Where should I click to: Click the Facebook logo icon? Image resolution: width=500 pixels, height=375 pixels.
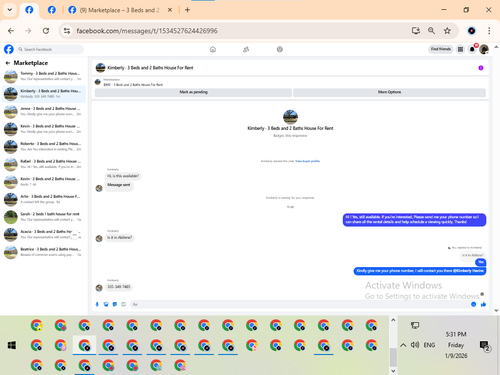click(9, 49)
